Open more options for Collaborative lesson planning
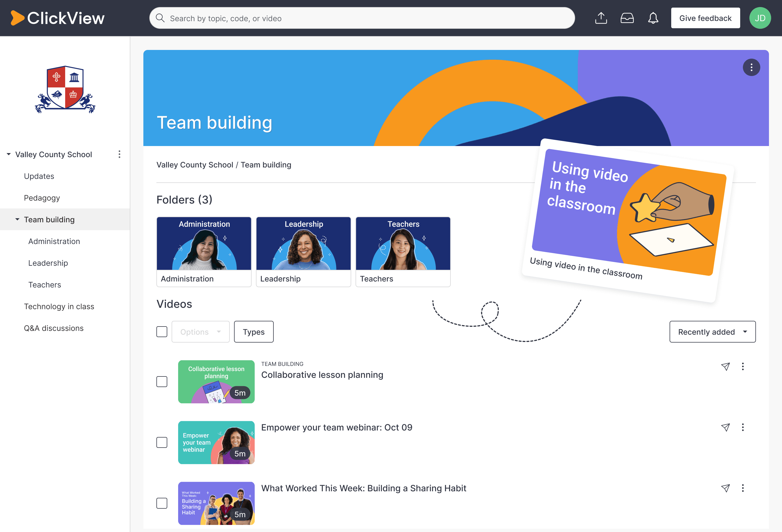The width and height of the screenshot is (782, 532). pyautogui.click(x=743, y=366)
